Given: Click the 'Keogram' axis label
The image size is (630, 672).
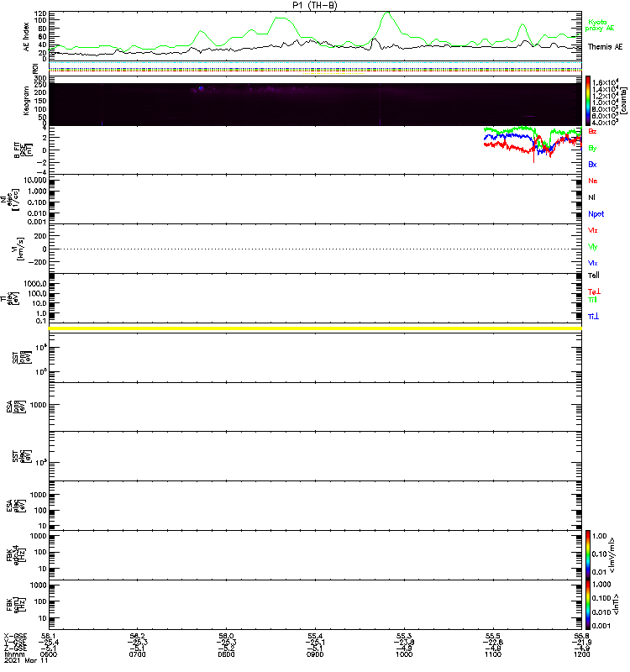Looking at the screenshot, I should click(26, 100).
